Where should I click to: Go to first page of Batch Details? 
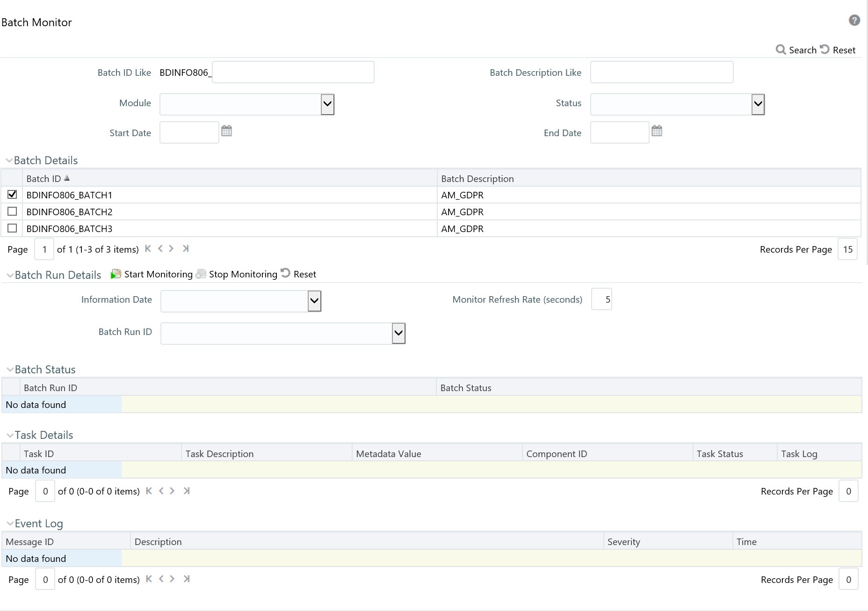[148, 248]
